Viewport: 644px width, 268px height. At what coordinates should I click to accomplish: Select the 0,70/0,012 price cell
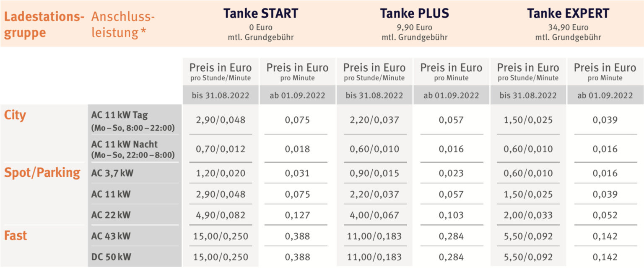click(221, 149)
